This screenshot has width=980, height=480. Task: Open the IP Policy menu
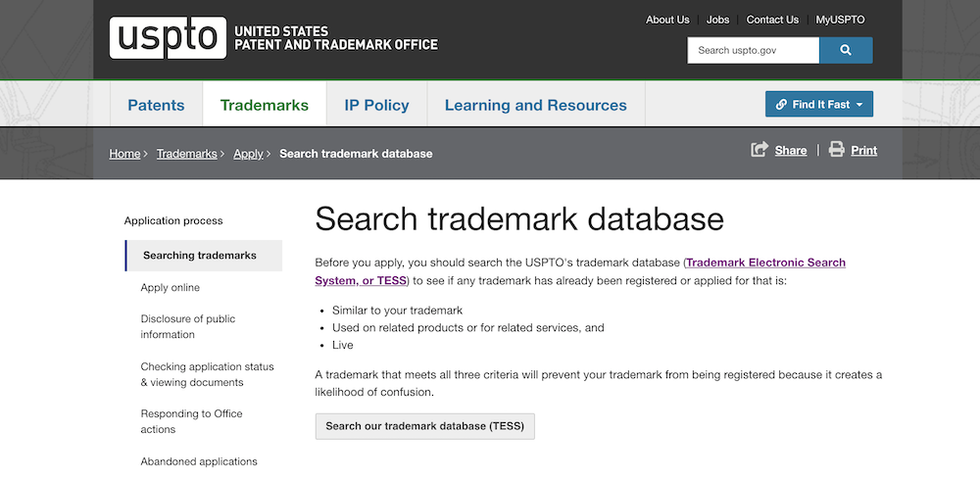click(377, 105)
